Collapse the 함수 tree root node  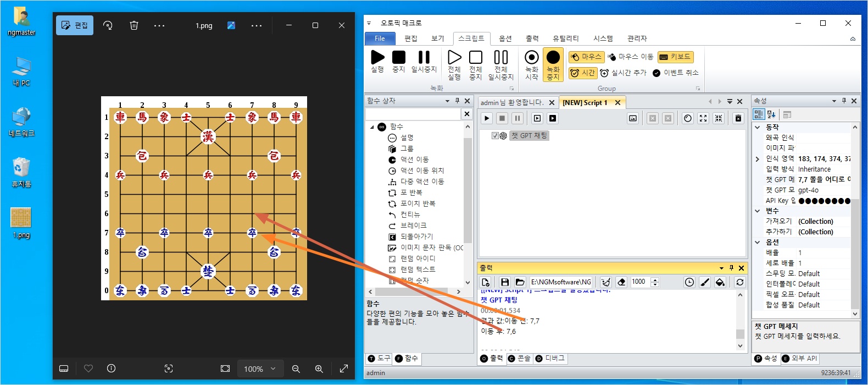tap(372, 127)
